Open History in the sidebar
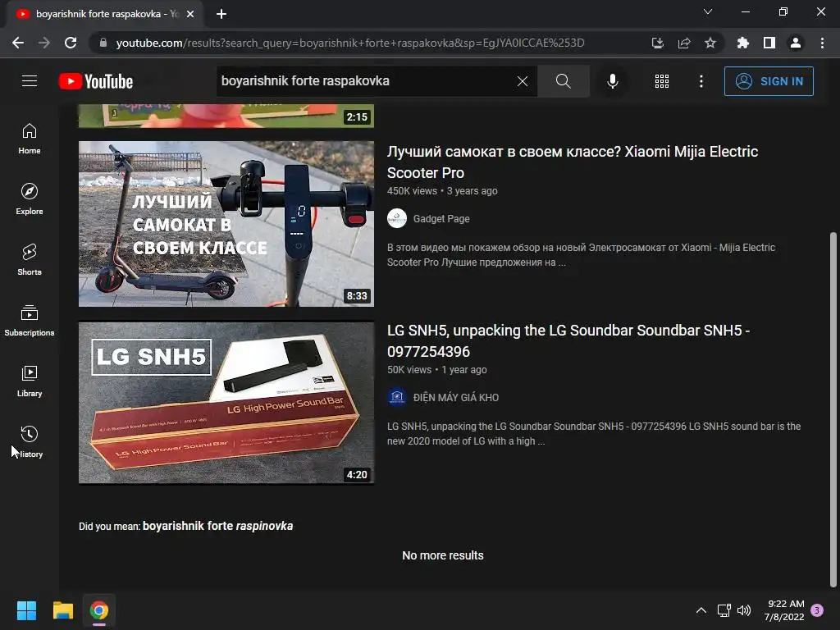 [30, 442]
